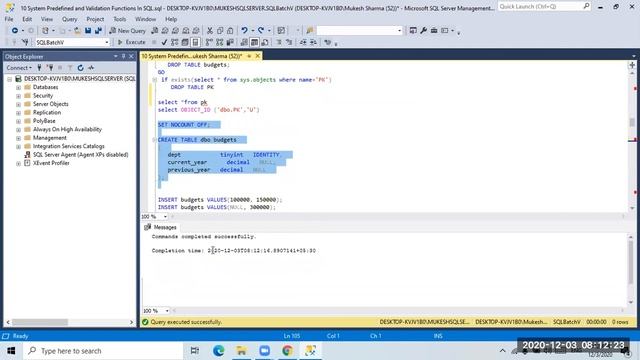
Task: Click the Navigate Backward circle icon
Action: pyautogui.click(x=15, y=31)
